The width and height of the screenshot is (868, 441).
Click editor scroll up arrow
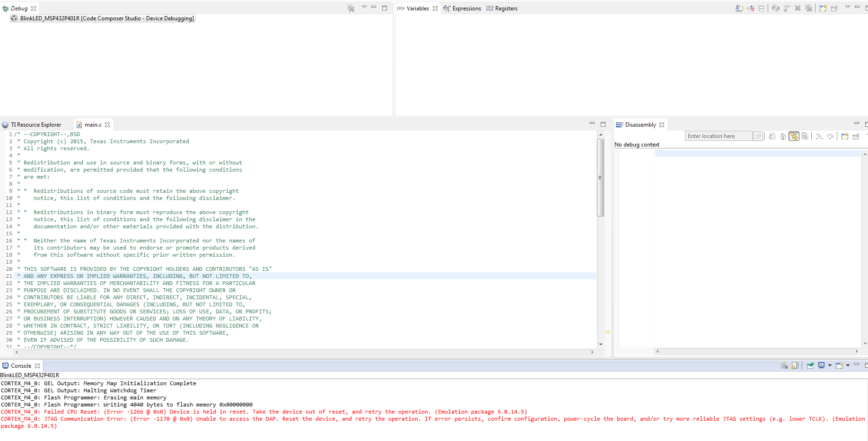[x=601, y=135]
